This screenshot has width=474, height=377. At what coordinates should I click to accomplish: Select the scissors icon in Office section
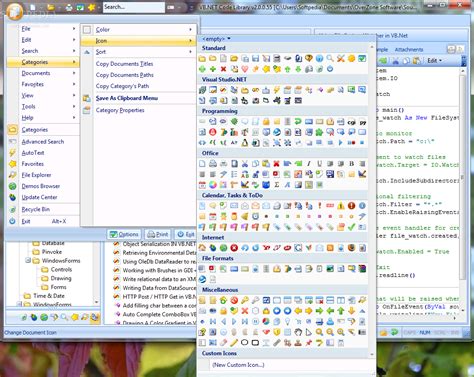pos(245,164)
